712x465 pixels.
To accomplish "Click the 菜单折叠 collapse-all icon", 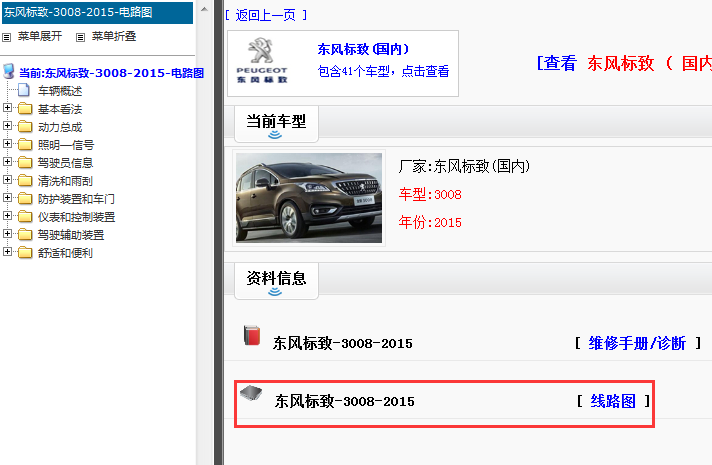I will (x=80, y=37).
